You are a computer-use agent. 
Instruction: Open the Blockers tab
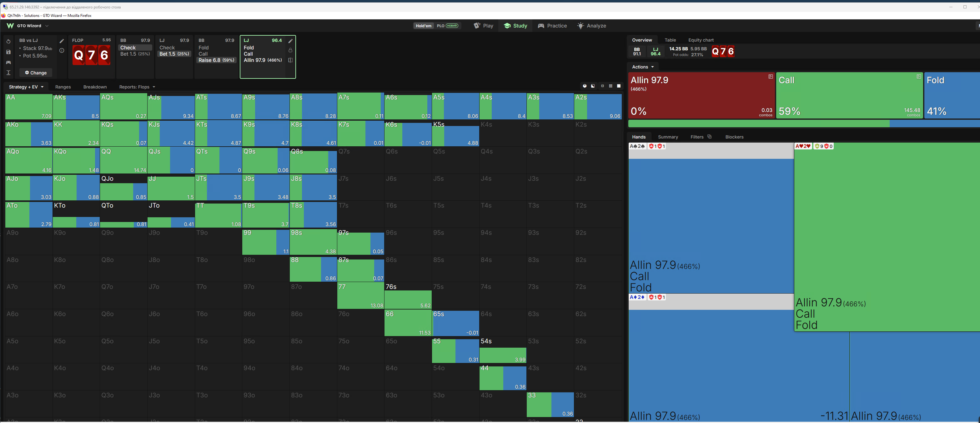734,137
